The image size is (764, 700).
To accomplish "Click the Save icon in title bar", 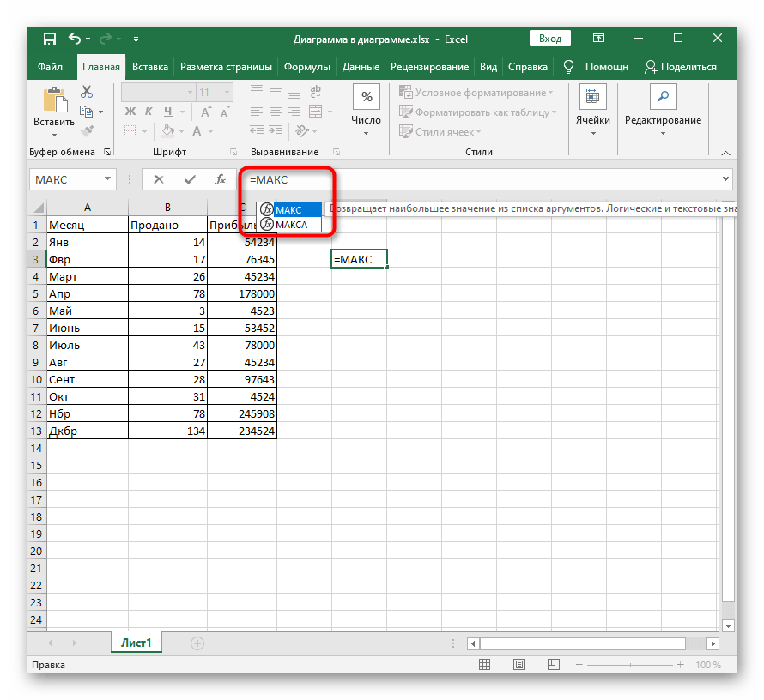I will 49,39.
